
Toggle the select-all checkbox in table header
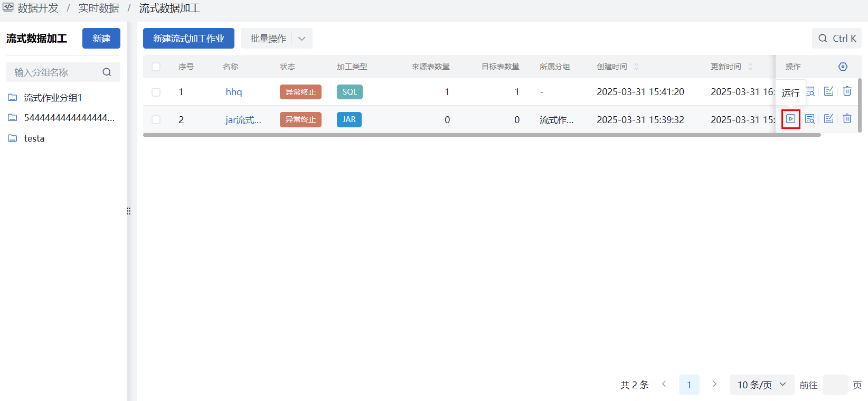point(156,67)
